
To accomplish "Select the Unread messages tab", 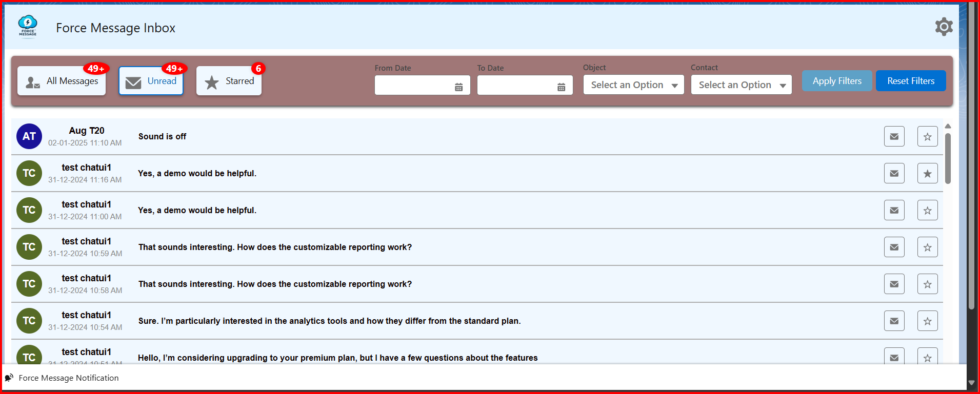I will click(151, 81).
